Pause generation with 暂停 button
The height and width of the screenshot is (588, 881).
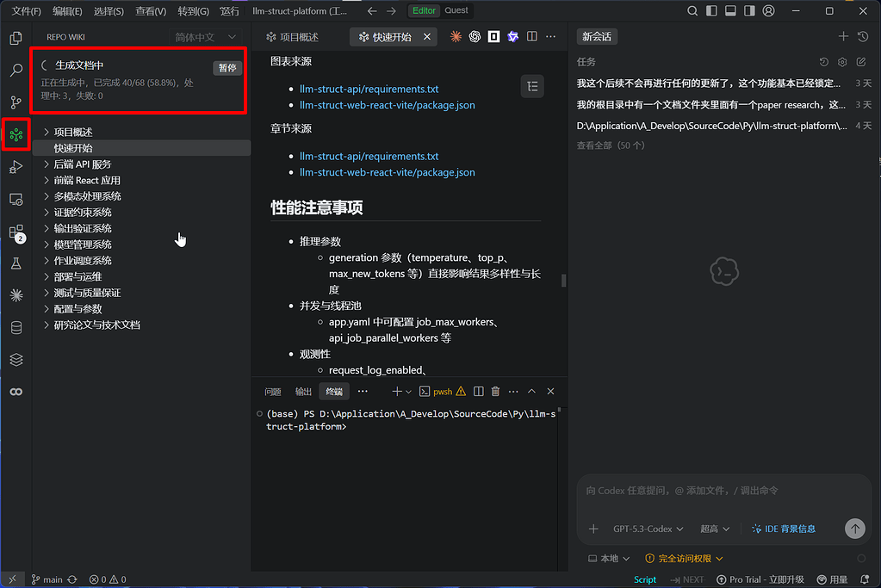pos(227,68)
